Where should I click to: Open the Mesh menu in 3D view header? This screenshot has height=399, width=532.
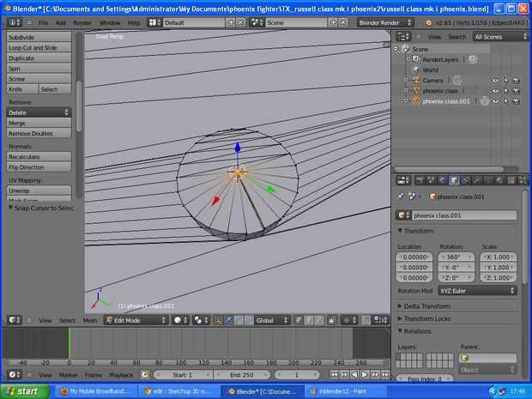(x=90, y=320)
